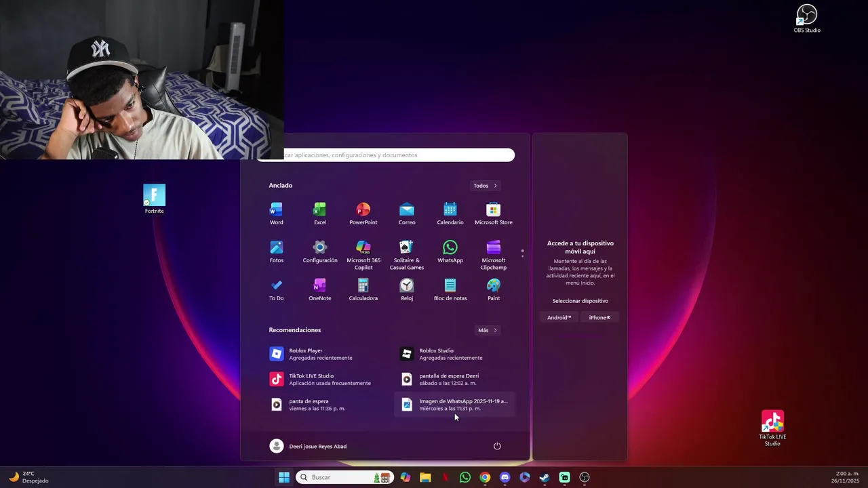This screenshot has height=488, width=868.
Task: Open OneNote from pinned apps
Action: click(319, 289)
